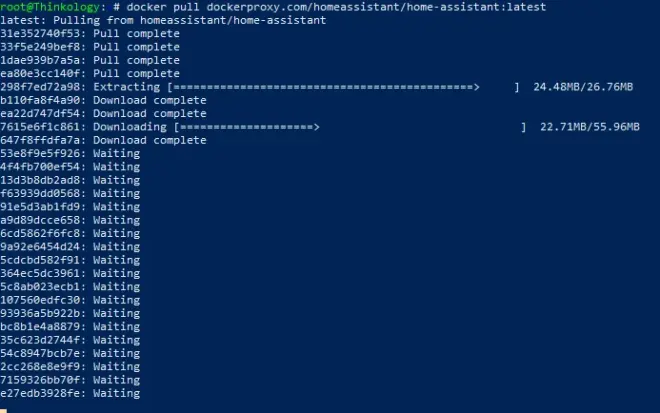660x413 pixels.
Task: Click the root@Thinkology prompt
Action: tap(50, 7)
